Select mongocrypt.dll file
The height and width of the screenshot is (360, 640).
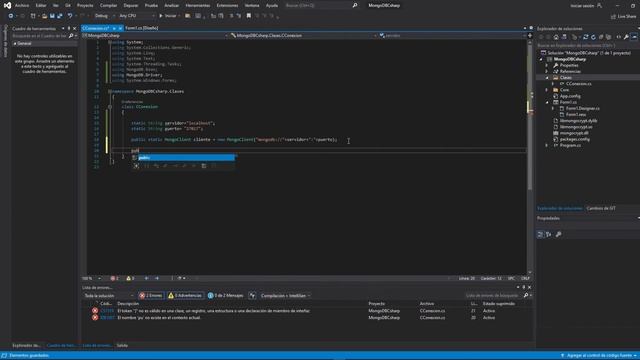point(574,133)
